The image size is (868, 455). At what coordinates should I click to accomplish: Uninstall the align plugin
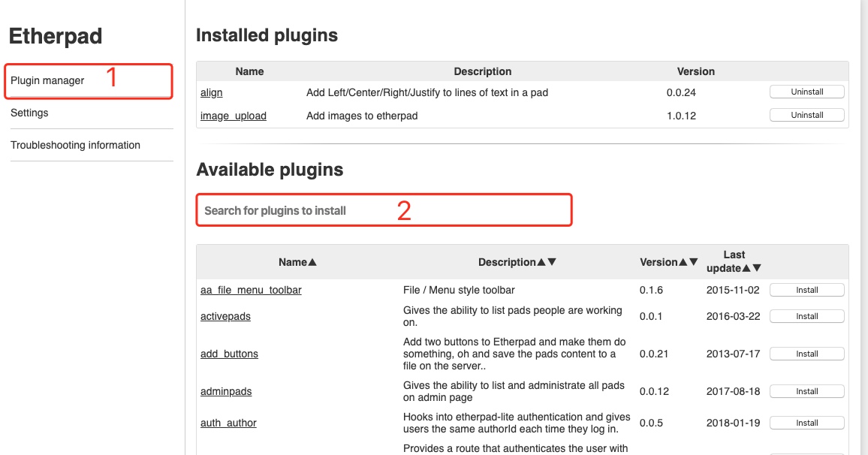click(807, 92)
